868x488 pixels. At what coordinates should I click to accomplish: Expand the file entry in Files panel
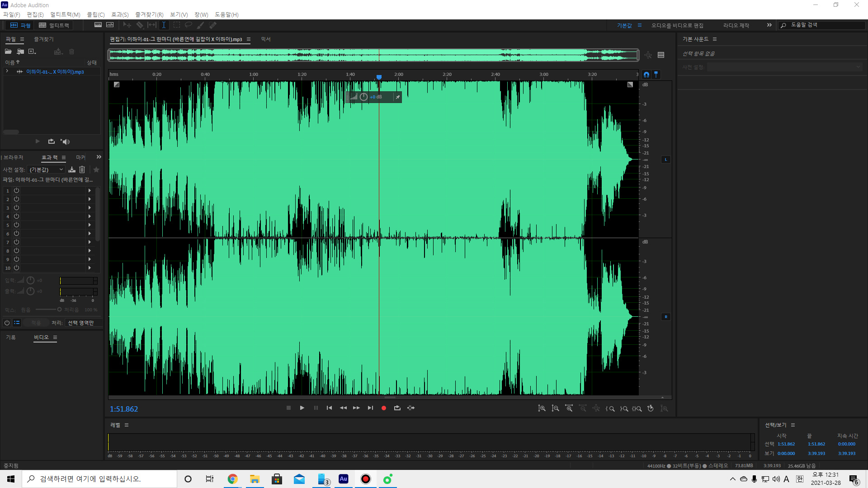[7, 71]
